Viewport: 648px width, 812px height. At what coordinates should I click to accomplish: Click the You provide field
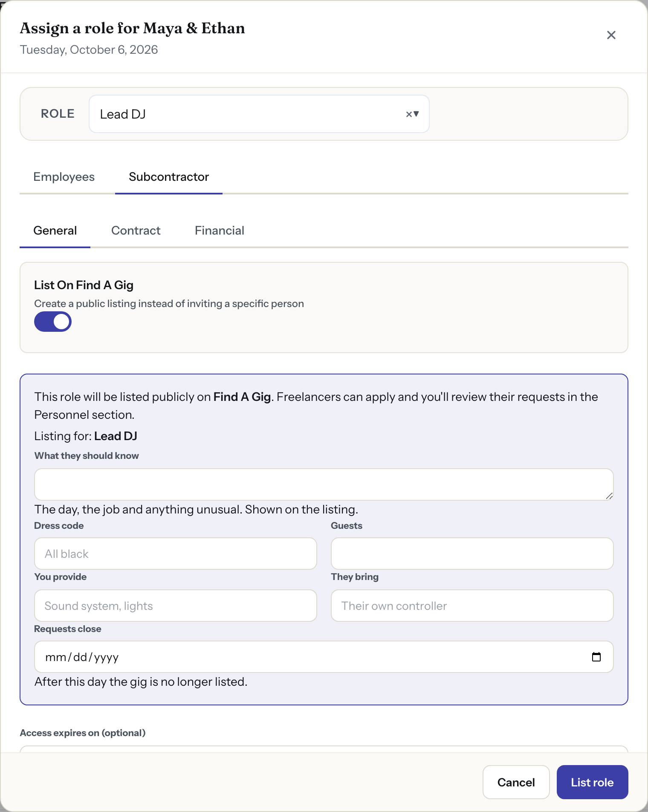pyautogui.click(x=175, y=606)
